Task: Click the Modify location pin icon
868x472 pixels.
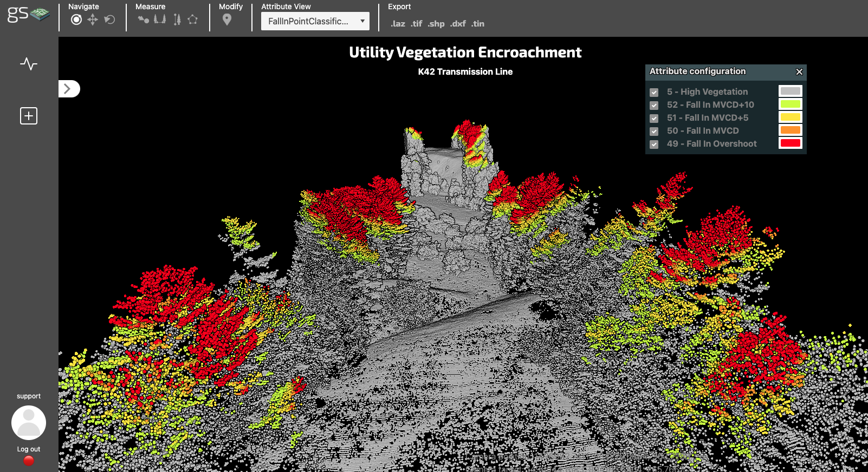Action: coord(227,19)
